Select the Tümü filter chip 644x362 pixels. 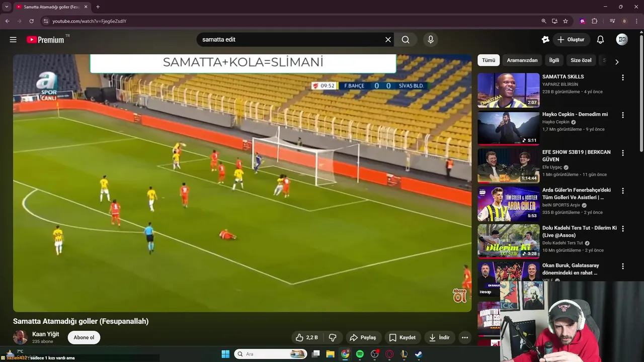coord(489,60)
